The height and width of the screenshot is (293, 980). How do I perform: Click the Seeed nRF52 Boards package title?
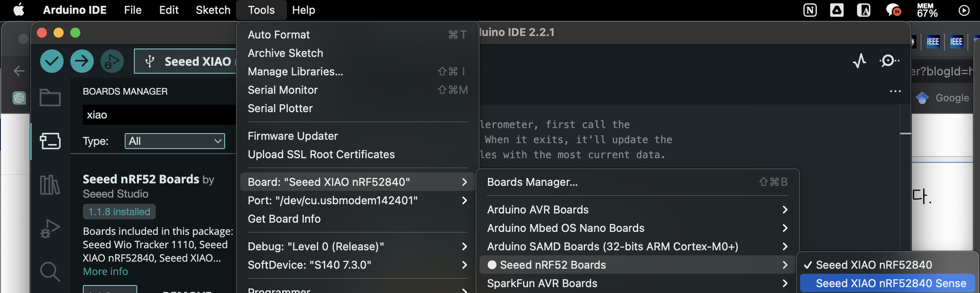click(141, 179)
